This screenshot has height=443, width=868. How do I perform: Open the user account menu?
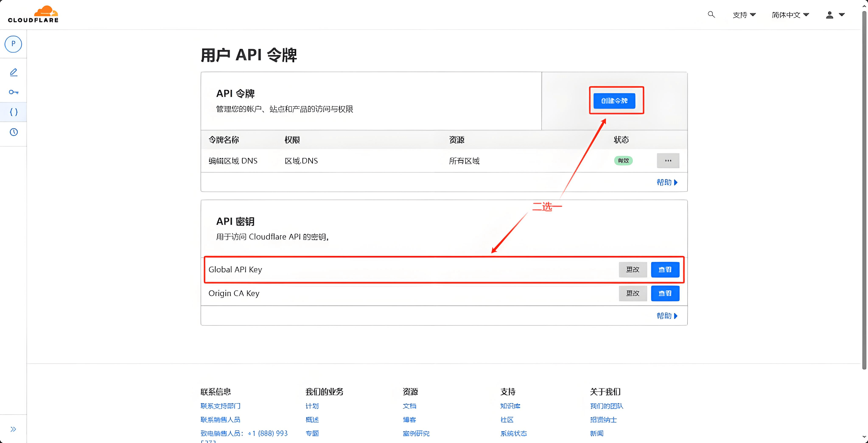(835, 15)
